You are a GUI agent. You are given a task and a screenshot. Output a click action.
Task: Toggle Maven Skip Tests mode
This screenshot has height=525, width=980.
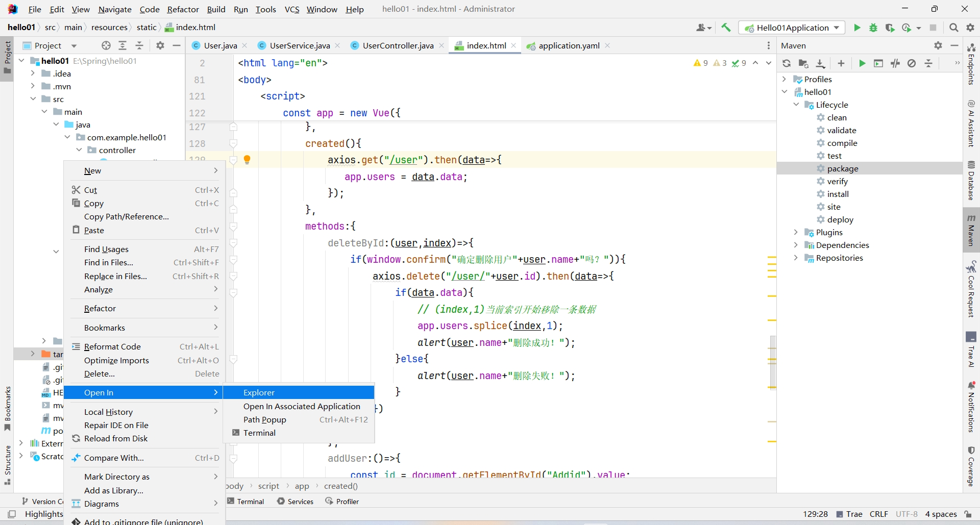click(912, 63)
